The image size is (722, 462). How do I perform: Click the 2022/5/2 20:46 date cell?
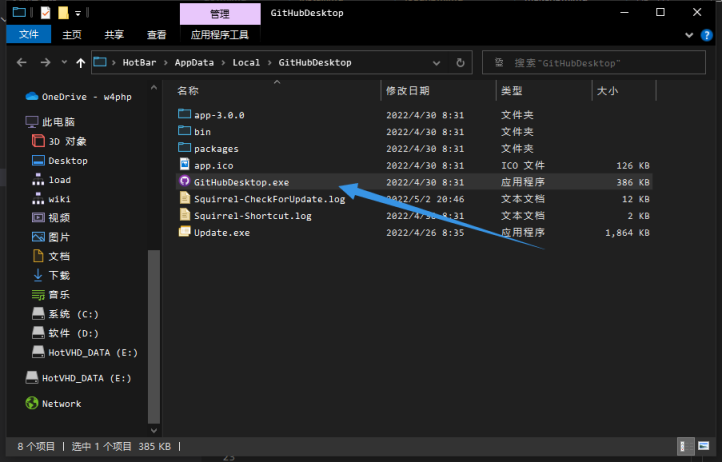click(x=425, y=199)
